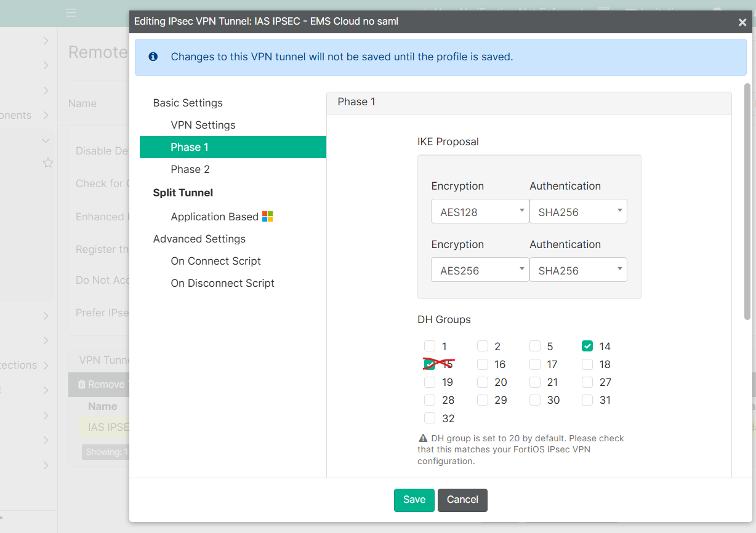Uncheck DH group 14 checkbox
Viewport: 756px width, 533px height.
[x=587, y=346]
